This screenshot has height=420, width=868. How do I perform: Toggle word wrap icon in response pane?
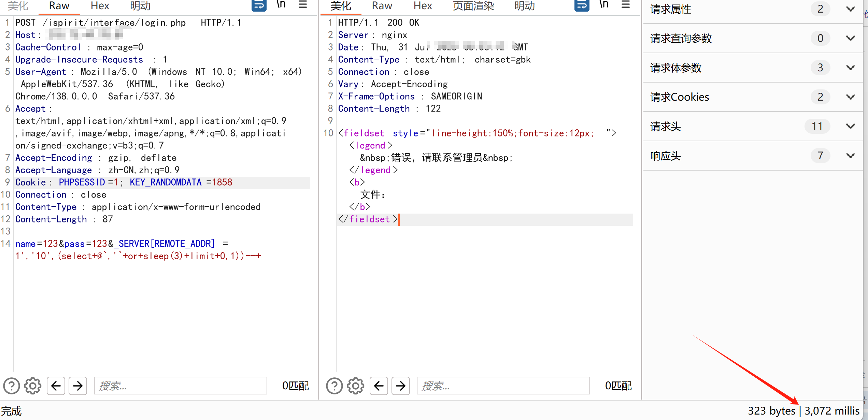click(582, 5)
